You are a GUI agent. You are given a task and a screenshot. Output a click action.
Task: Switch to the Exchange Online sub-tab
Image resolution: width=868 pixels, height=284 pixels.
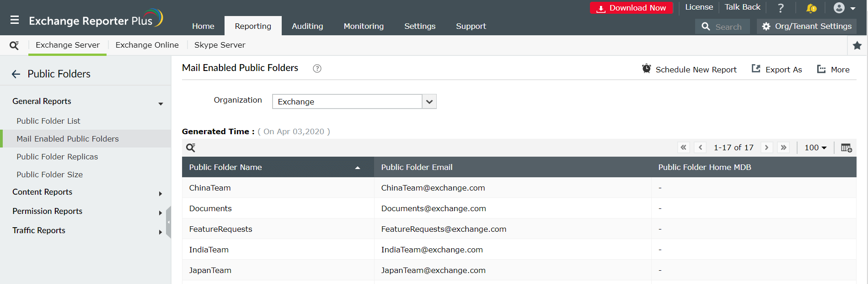147,45
